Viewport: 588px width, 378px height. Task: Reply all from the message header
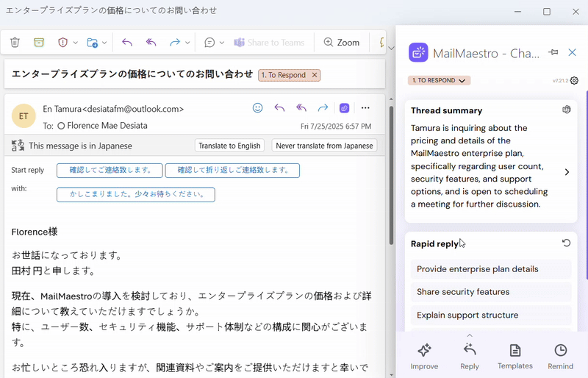coord(301,108)
